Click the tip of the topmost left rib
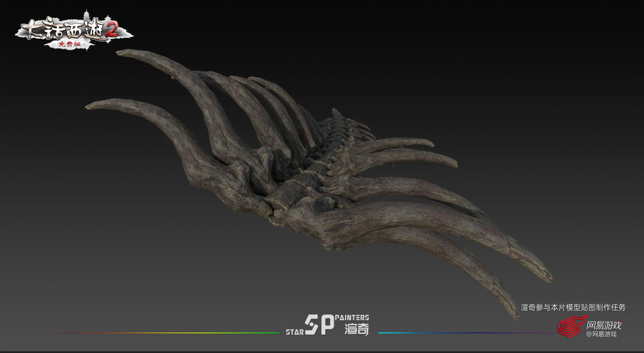 121,53
